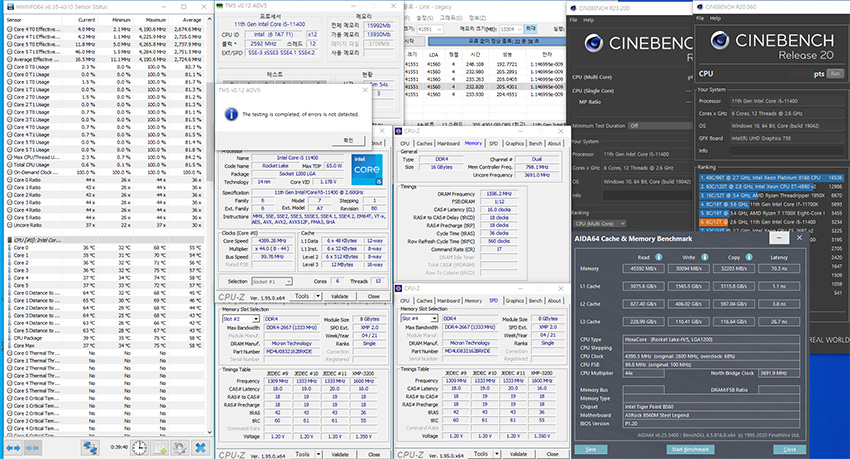Click Close button in CPU-Z Slot #4 window
Viewport: 850px width, 459px height.
[x=552, y=454]
